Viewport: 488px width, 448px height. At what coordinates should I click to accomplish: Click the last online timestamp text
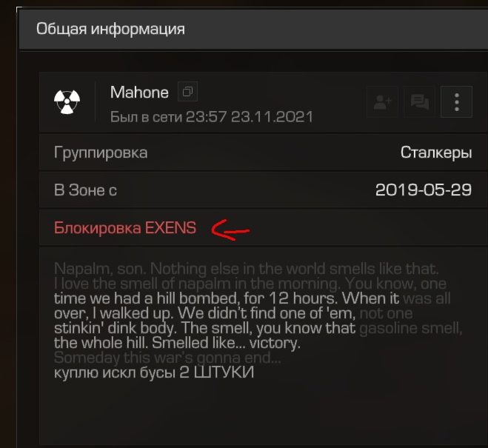click(x=211, y=117)
